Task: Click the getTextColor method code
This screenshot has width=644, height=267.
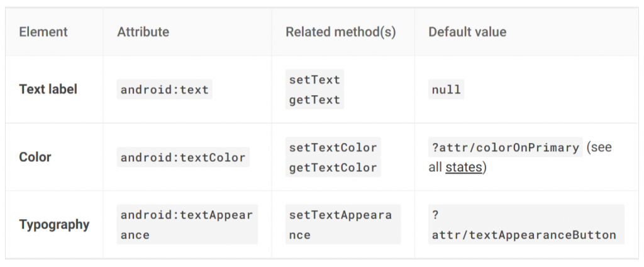Action: tap(333, 168)
